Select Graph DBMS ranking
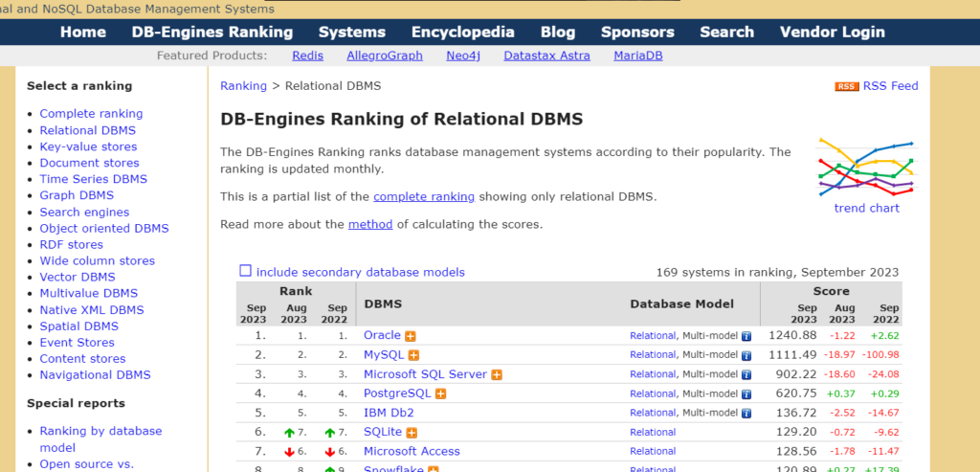 coord(77,195)
